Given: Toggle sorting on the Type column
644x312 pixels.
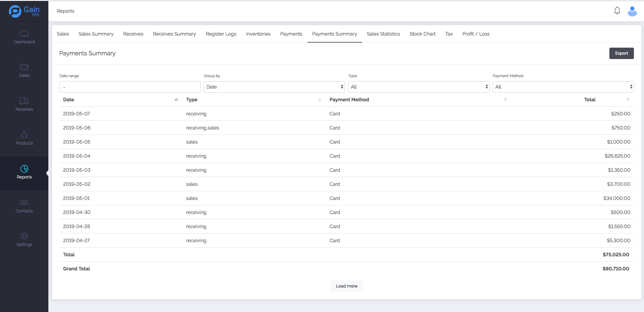Looking at the screenshot, I should coord(319,100).
